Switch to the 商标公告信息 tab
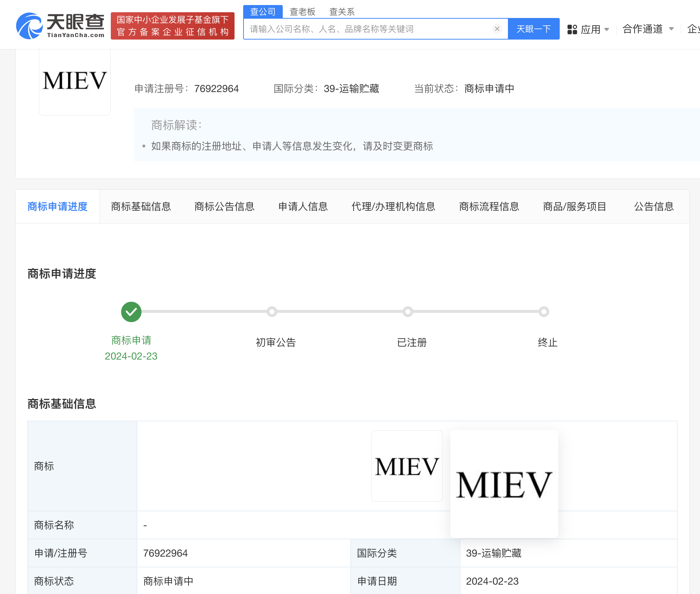The height and width of the screenshot is (594, 700). coord(224,206)
